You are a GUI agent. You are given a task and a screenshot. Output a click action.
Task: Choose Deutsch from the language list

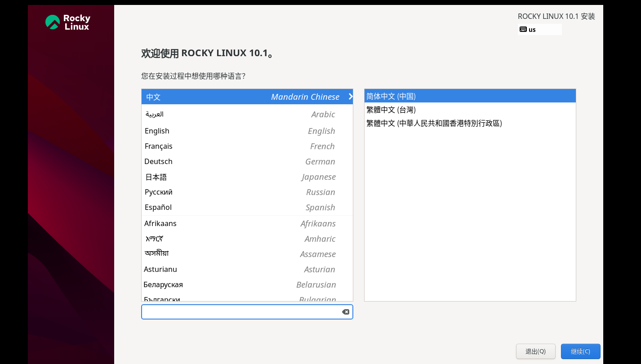tap(247, 161)
